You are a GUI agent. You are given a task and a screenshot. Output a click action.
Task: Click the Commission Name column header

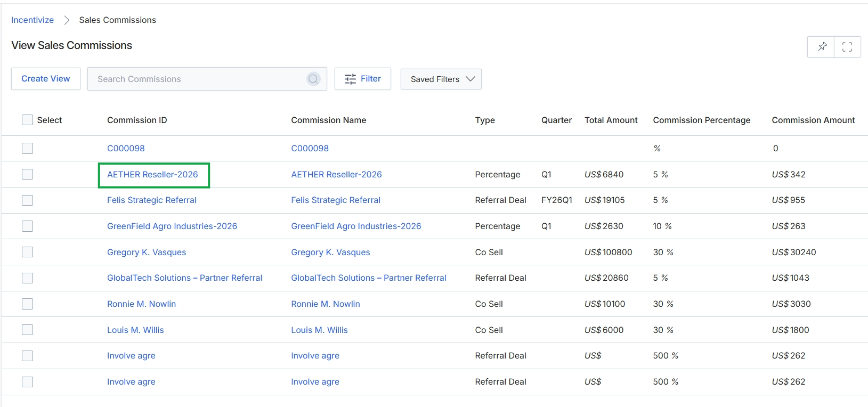[329, 120]
